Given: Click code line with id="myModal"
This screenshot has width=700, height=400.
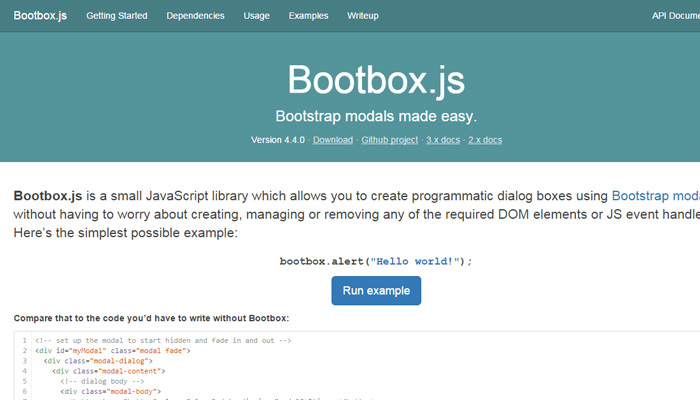Looking at the screenshot, I should tap(112, 350).
